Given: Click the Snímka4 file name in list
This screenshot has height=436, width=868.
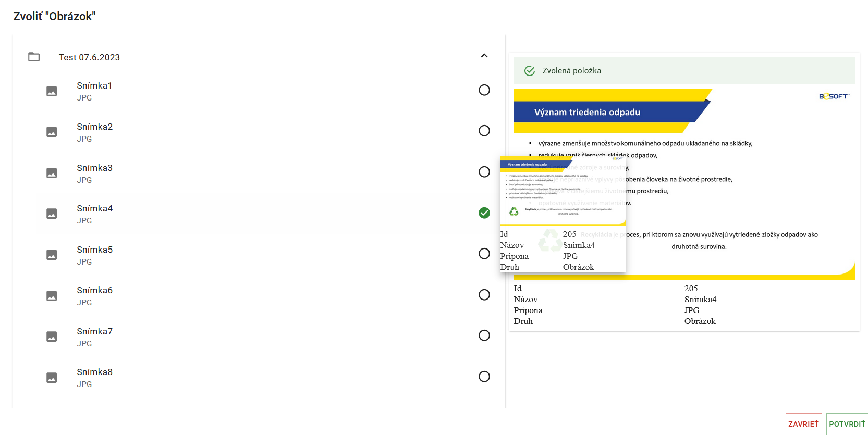Looking at the screenshot, I should pos(94,208).
